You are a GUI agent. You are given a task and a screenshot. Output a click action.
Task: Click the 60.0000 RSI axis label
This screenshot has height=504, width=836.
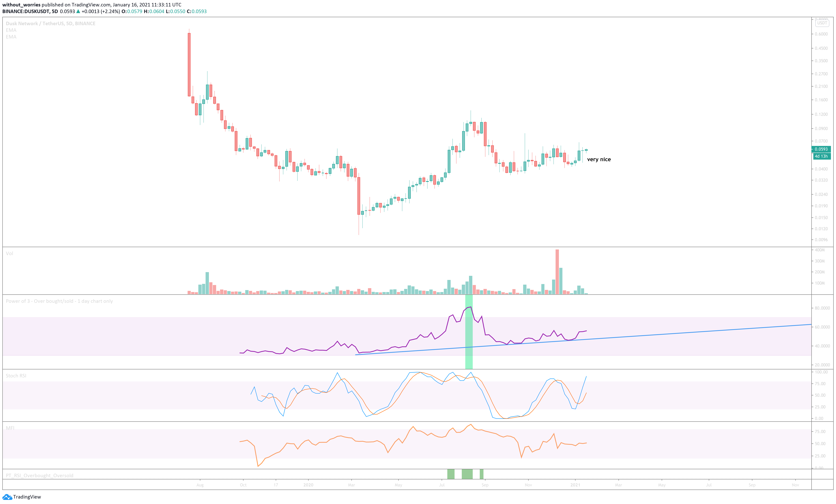823,327
